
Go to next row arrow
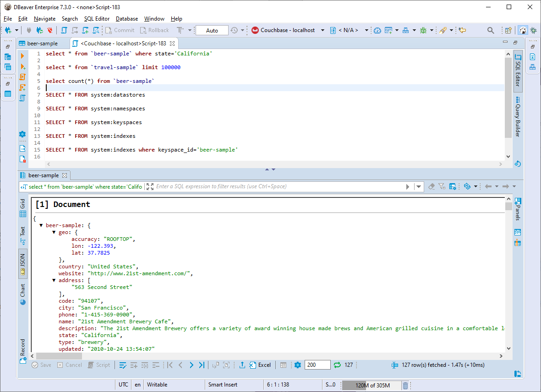click(191, 365)
